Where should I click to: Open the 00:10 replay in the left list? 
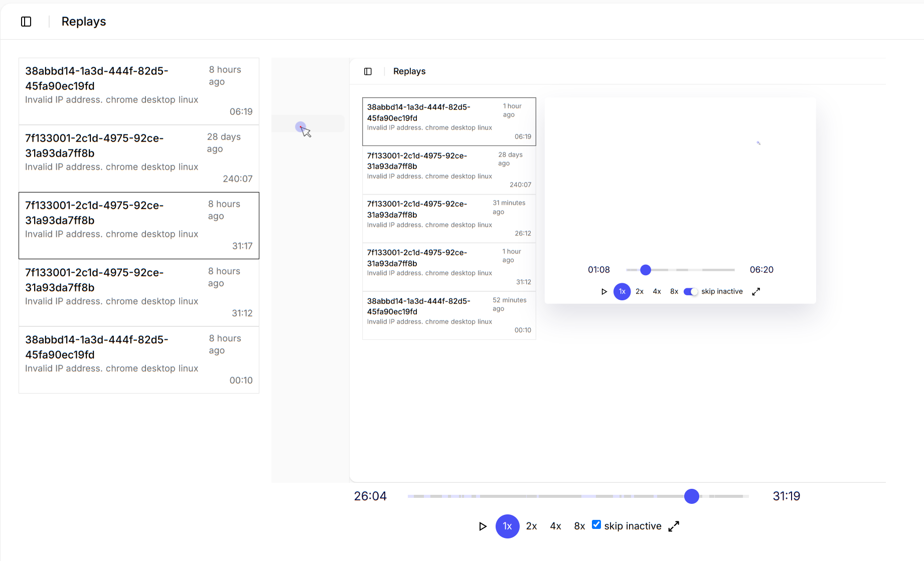click(x=139, y=360)
